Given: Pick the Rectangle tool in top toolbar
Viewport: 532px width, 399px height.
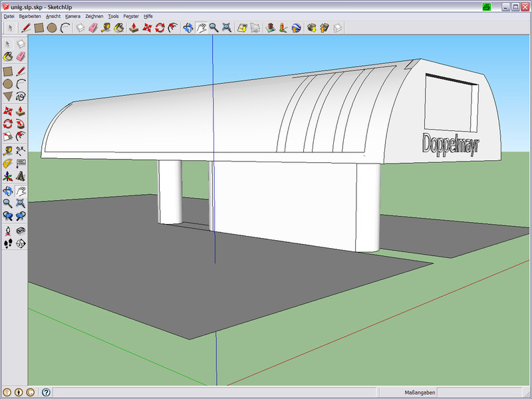Looking at the screenshot, I should (x=39, y=28).
